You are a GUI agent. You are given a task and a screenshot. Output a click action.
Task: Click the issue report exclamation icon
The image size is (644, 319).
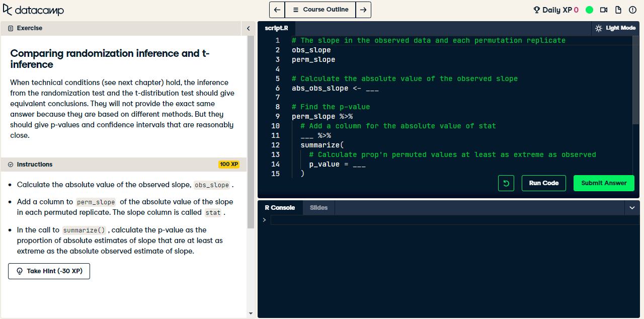[x=632, y=10]
